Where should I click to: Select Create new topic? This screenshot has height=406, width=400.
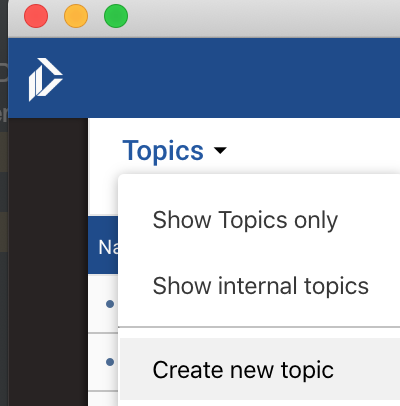point(259,369)
